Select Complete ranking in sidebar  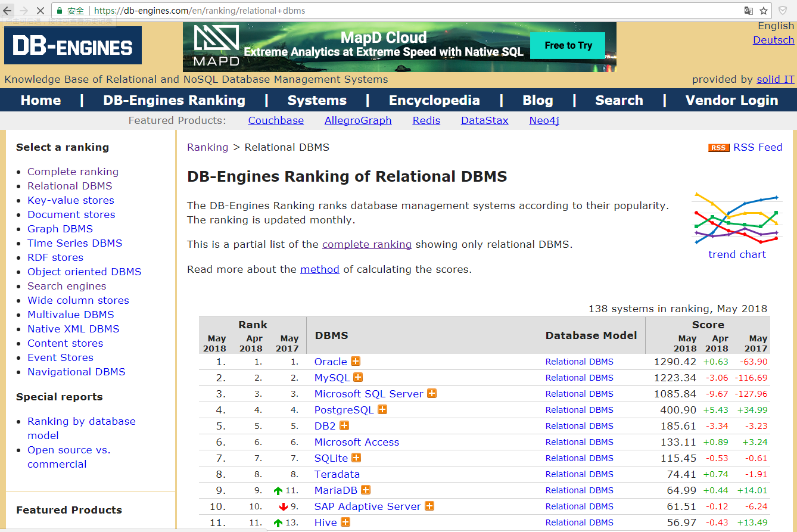pos(73,172)
